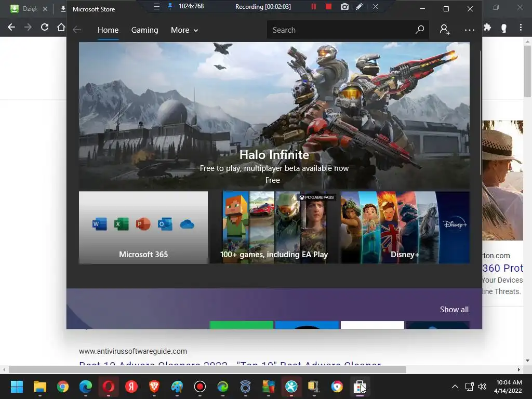Show hidden system tray icons
Viewport: 532px width, 399px height.
(x=455, y=387)
